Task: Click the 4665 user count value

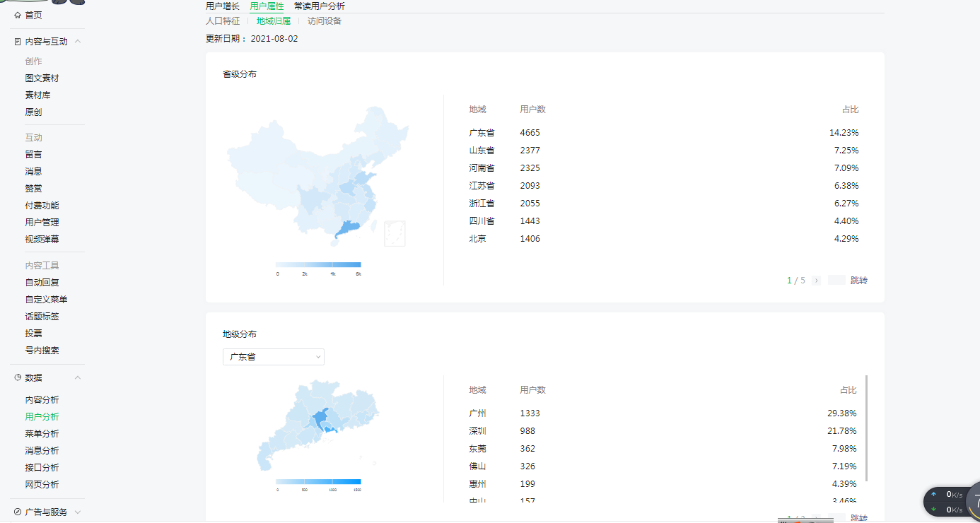Action: (530, 133)
